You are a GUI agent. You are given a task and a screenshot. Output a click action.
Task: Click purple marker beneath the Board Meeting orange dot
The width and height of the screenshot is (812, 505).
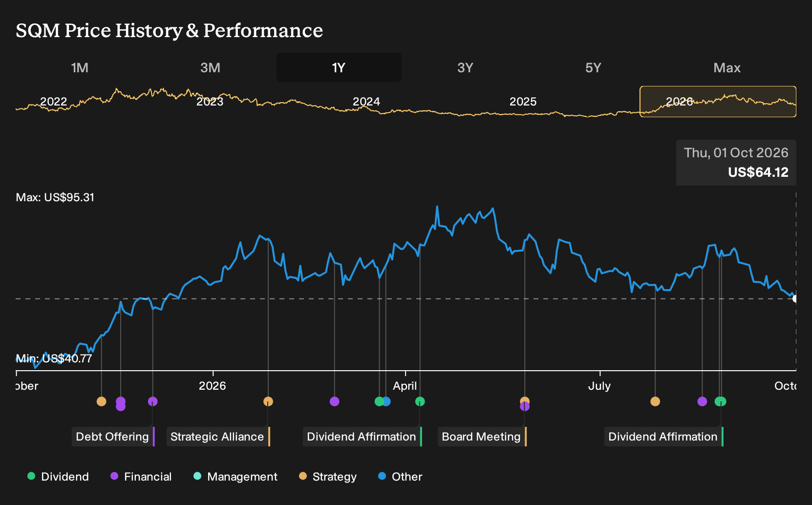(525, 407)
